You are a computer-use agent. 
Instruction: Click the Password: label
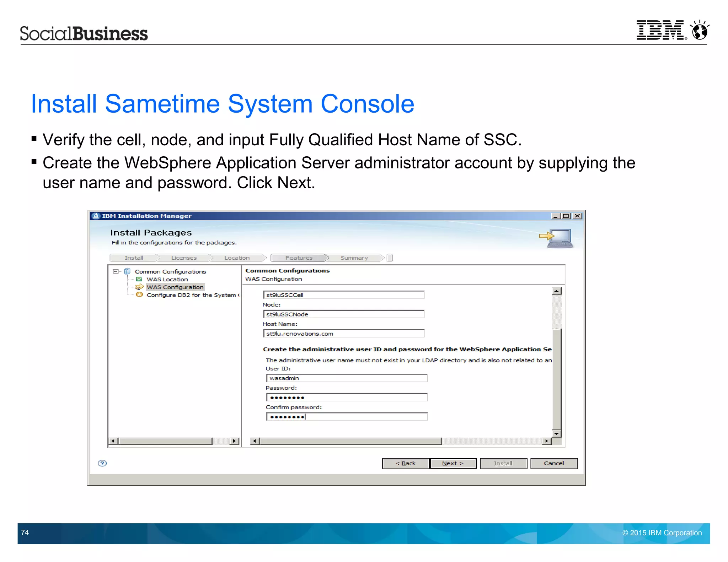click(281, 388)
